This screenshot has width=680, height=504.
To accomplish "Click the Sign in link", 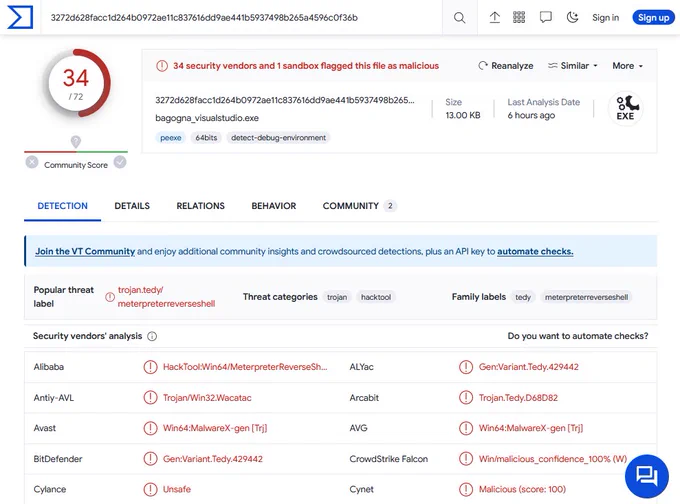I will (x=605, y=18).
